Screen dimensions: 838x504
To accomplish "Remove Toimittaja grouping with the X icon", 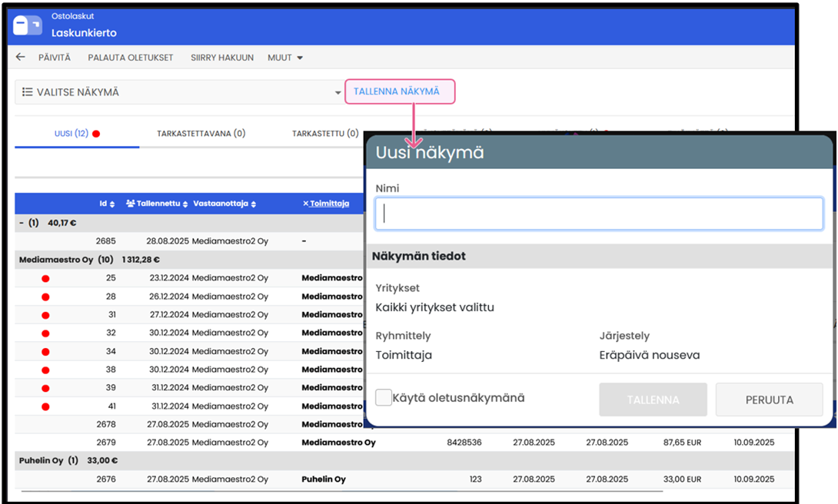I will click(x=305, y=204).
